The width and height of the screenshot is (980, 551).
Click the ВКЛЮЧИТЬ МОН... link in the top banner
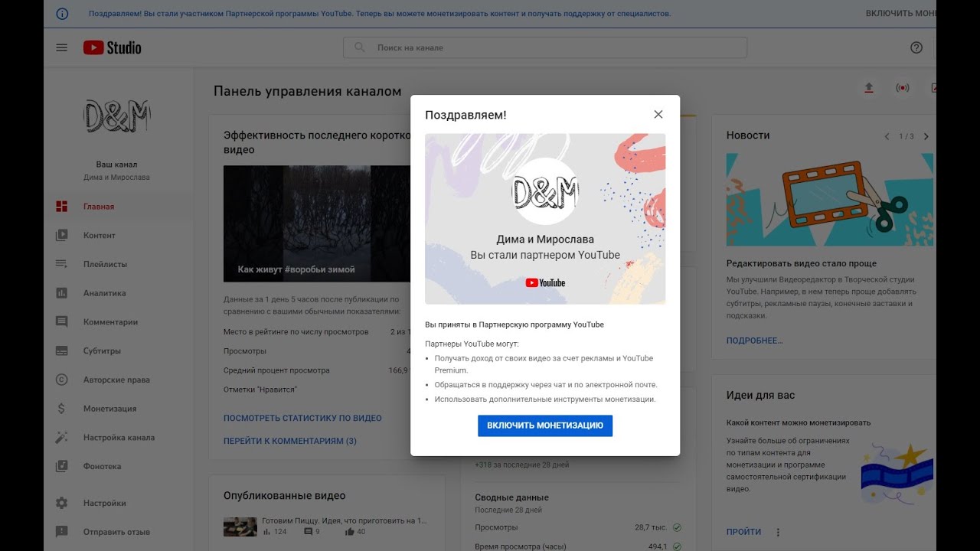(x=901, y=14)
